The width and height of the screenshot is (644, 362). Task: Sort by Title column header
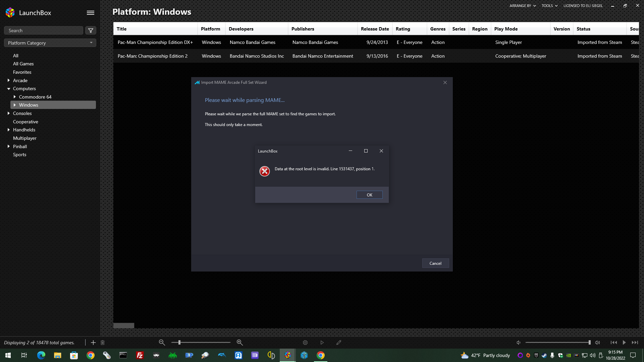tap(155, 29)
